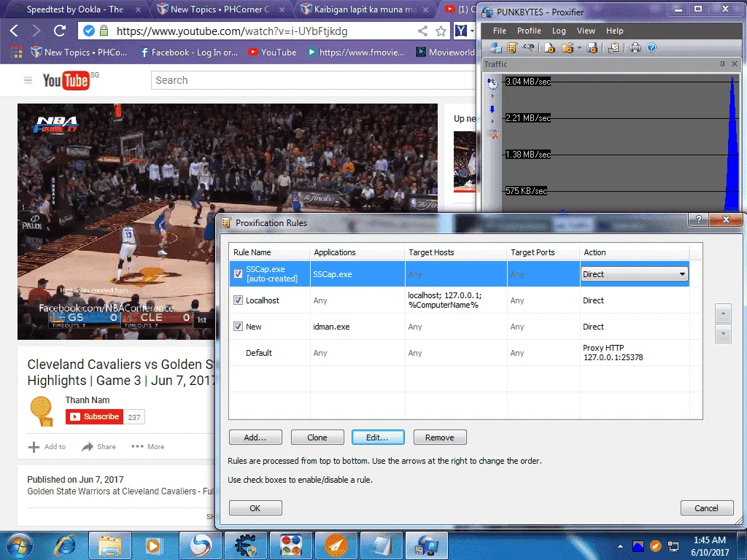Open the Proxifier File menu
Image resolution: width=747 pixels, height=560 pixels.
pos(499,31)
